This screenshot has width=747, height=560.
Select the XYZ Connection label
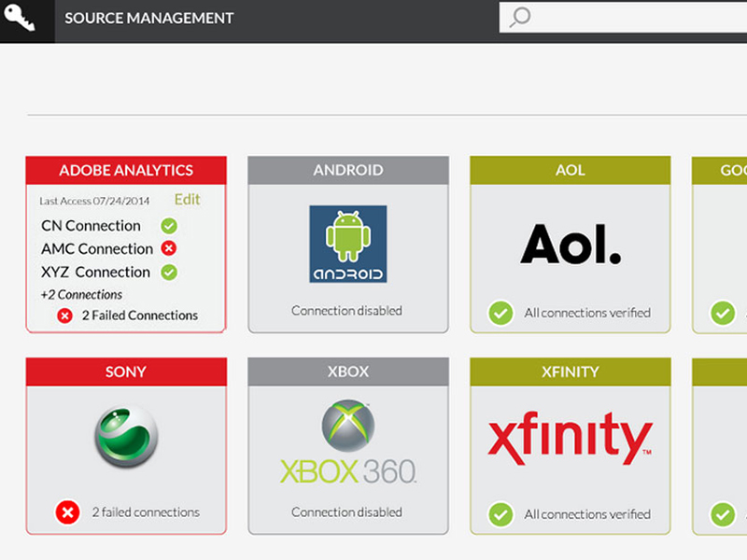click(x=96, y=272)
